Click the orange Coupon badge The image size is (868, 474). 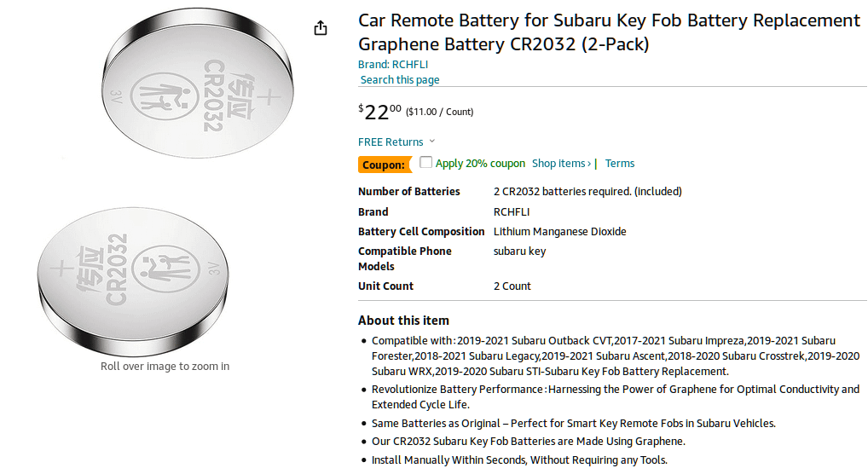(x=383, y=165)
